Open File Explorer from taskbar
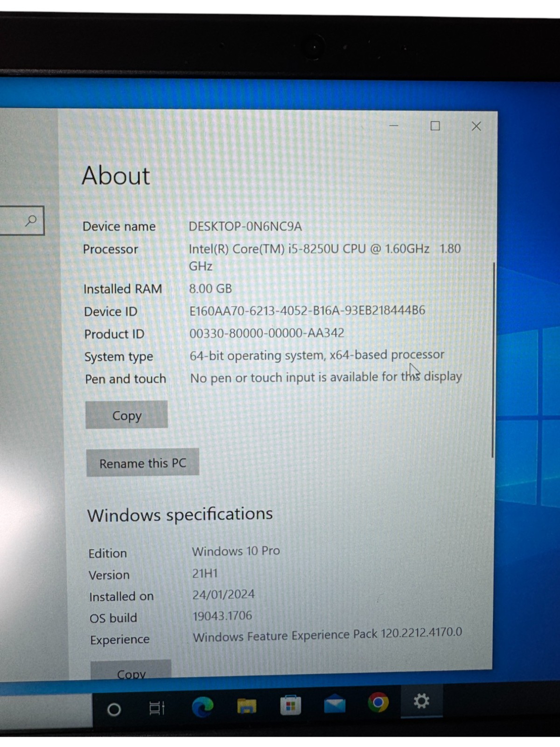Screen dimensions: 560x747 point(246,705)
